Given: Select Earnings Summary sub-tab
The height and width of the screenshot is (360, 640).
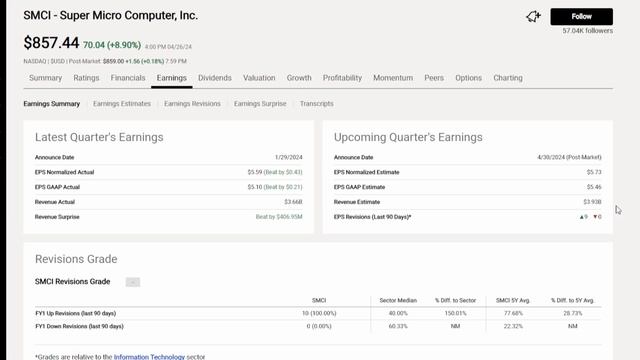Looking at the screenshot, I should tap(51, 104).
